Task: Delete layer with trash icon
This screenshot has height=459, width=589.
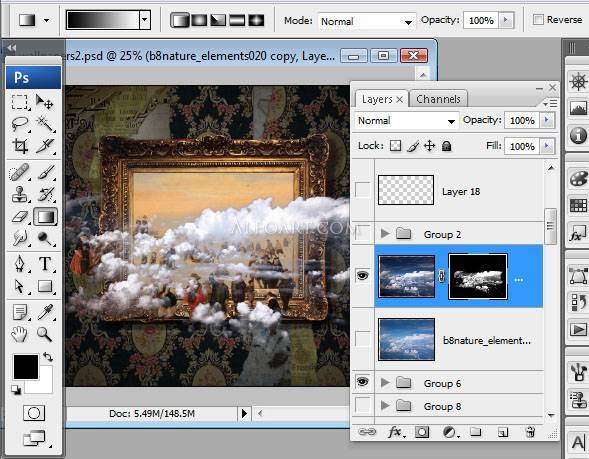Action: [530, 432]
